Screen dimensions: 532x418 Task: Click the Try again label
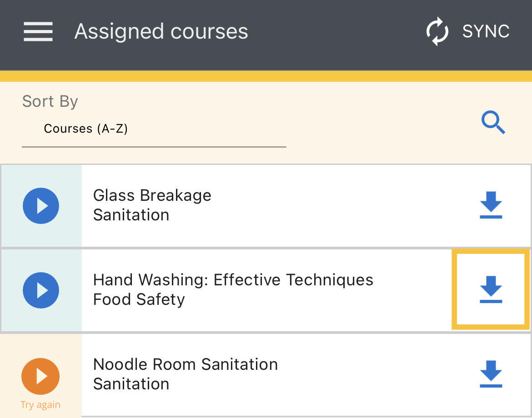(40, 405)
